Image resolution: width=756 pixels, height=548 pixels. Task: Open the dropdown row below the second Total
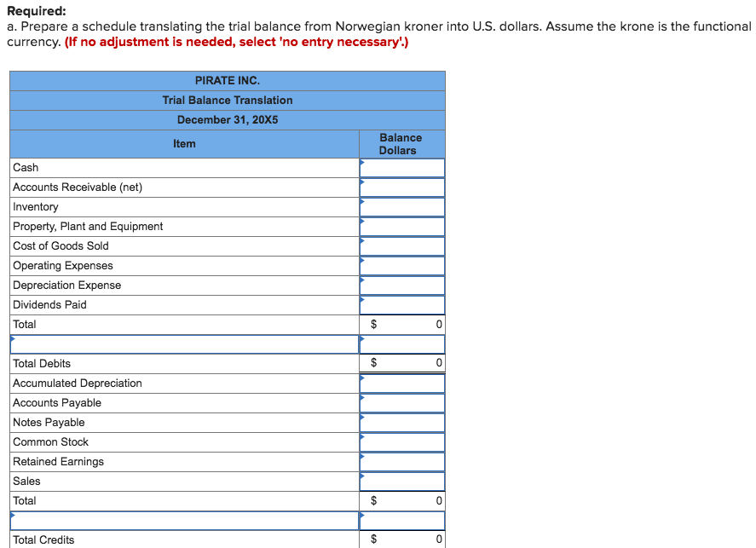pyautogui.click(x=184, y=520)
